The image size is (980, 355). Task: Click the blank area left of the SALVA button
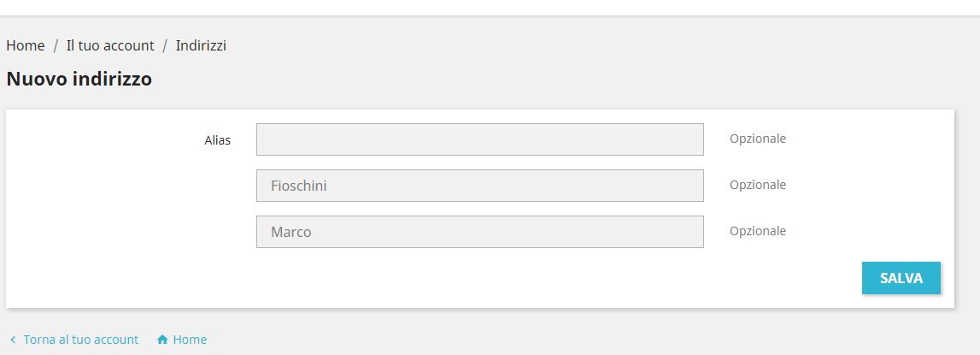pos(513,279)
